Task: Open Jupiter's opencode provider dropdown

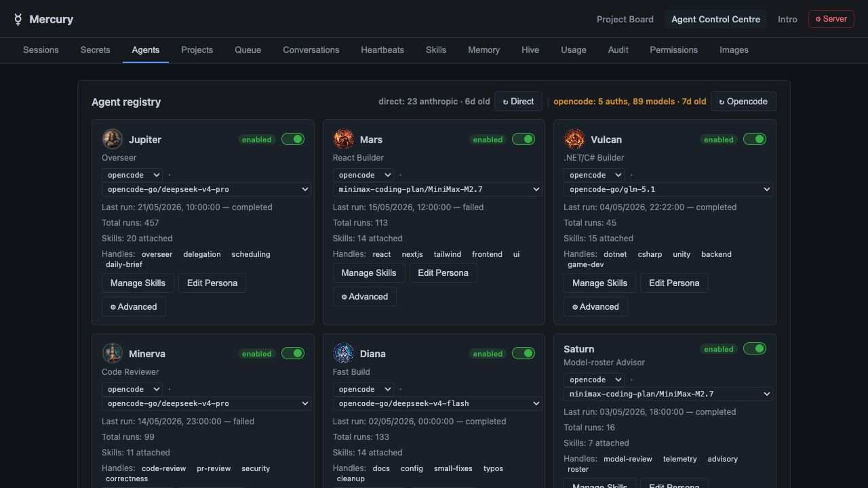Action: click(132, 175)
